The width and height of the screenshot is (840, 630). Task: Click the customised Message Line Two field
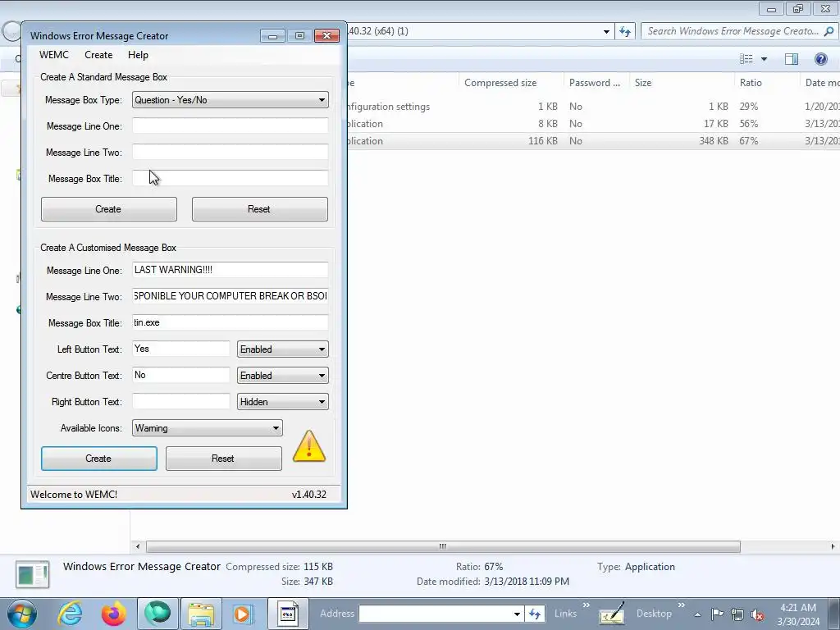pos(231,296)
